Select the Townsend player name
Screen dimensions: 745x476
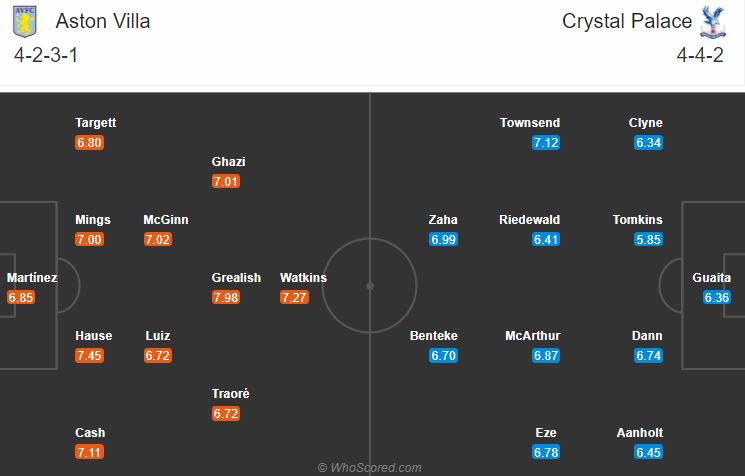point(530,123)
